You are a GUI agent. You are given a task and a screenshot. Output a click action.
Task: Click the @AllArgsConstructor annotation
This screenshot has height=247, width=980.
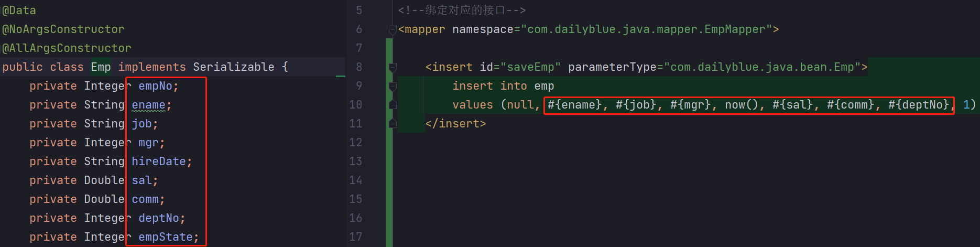click(x=67, y=48)
